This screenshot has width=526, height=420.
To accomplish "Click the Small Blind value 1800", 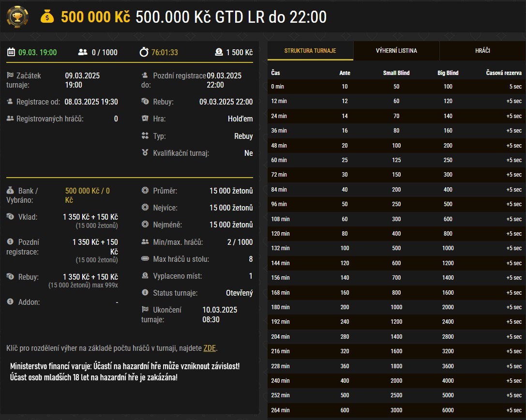I will pos(396,366).
